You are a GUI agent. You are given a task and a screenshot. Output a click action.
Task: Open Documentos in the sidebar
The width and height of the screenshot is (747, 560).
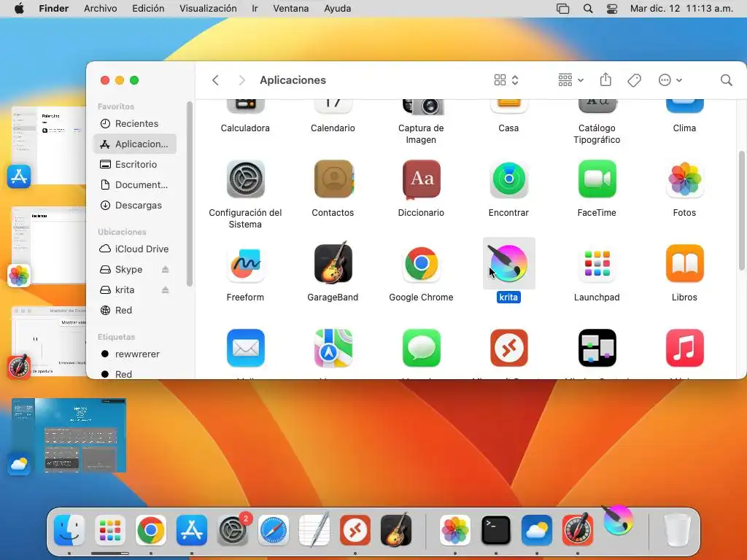[135, 184]
